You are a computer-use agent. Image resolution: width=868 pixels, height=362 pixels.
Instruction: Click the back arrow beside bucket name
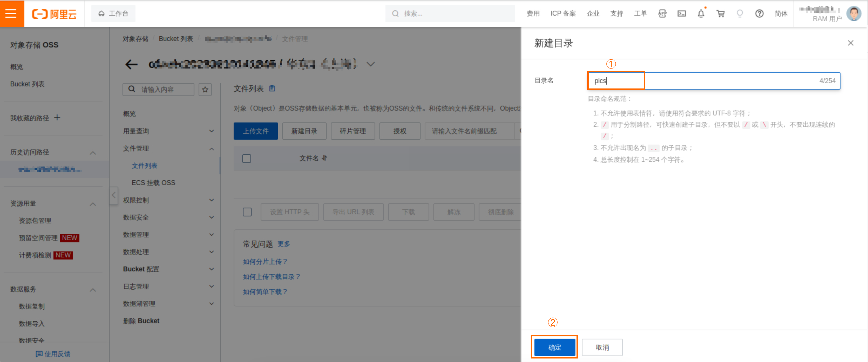(x=131, y=64)
